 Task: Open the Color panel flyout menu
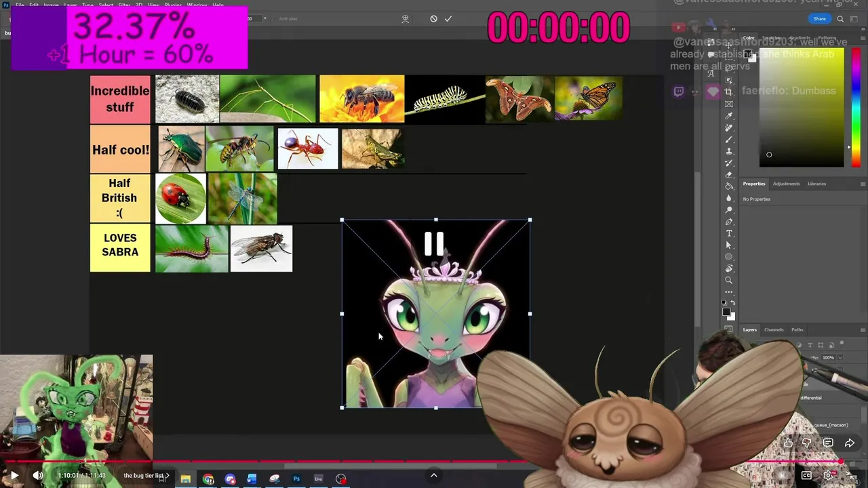(863, 38)
